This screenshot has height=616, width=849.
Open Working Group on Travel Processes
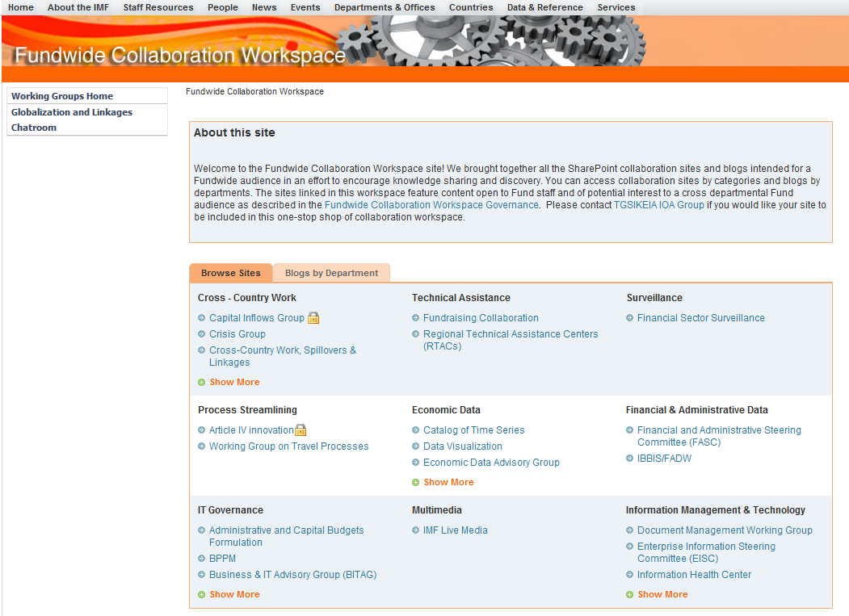tap(288, 446)
